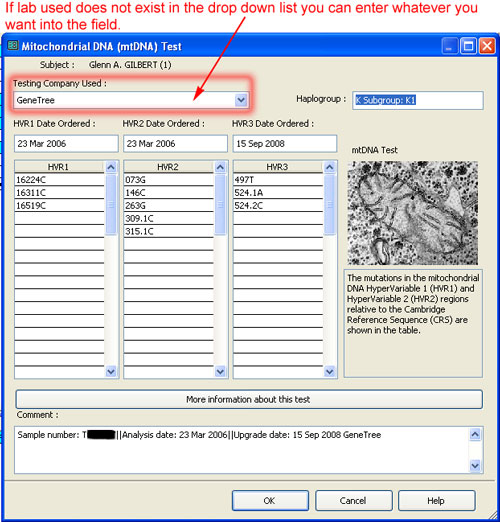
Task: Click the HVR2 list scroll up arrow
Action: tap(220, 167)
